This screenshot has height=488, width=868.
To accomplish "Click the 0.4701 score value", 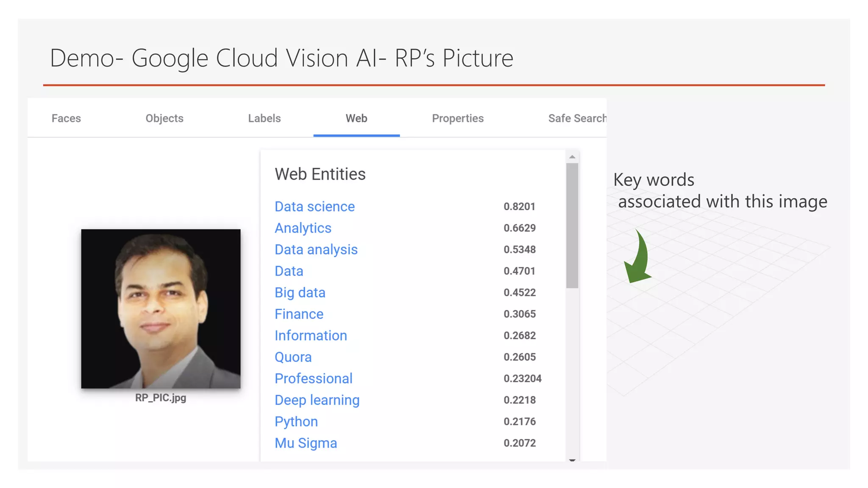I will tap(520, 271).
